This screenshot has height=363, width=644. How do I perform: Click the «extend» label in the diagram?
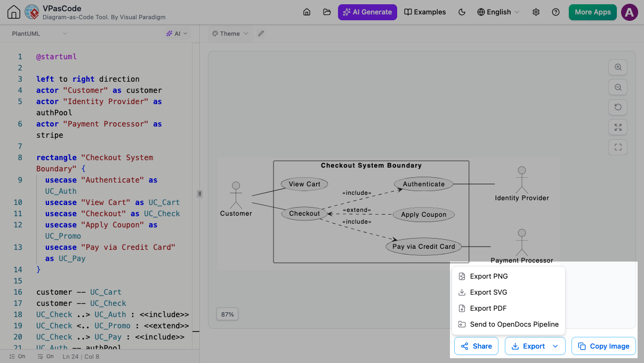pos(357,210)
